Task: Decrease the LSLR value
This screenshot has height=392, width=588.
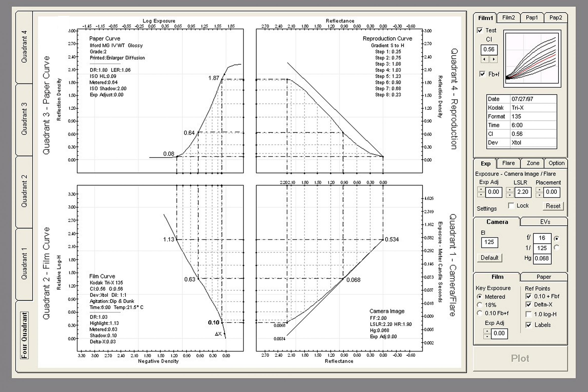Action: (x=510, y=195)
